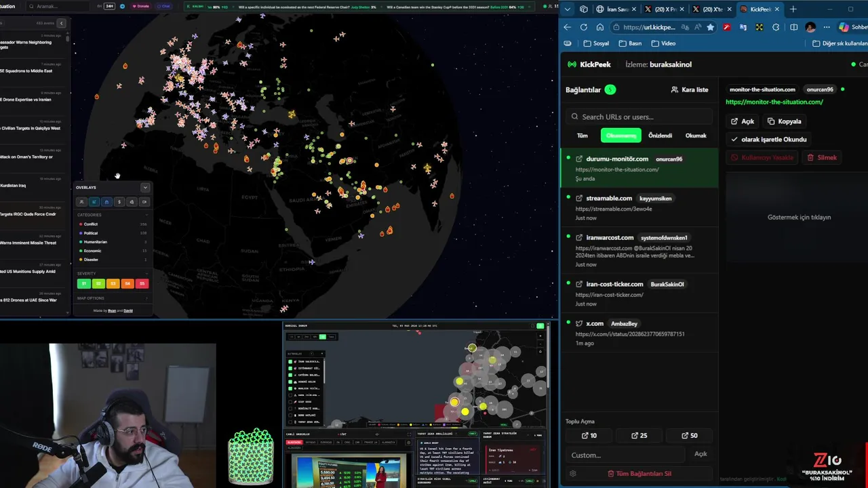The image size is (868, 488).
Task: Reload the page with the refresh icon
Action: pos(584,27)
